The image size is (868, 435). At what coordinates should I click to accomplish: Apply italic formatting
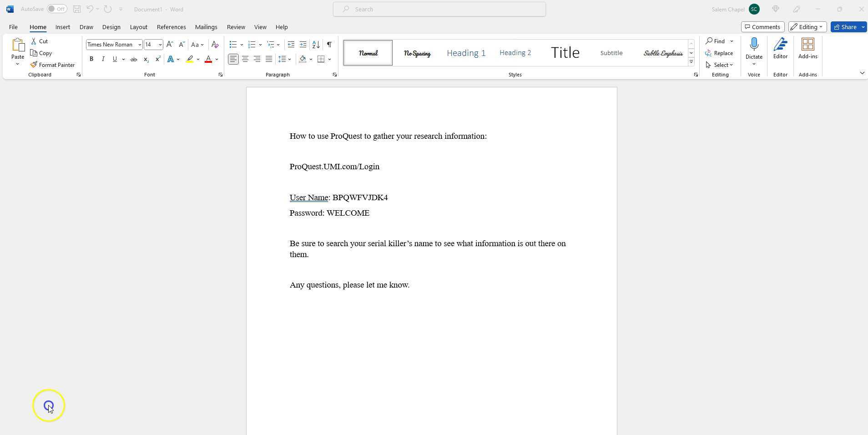point(103,59)
